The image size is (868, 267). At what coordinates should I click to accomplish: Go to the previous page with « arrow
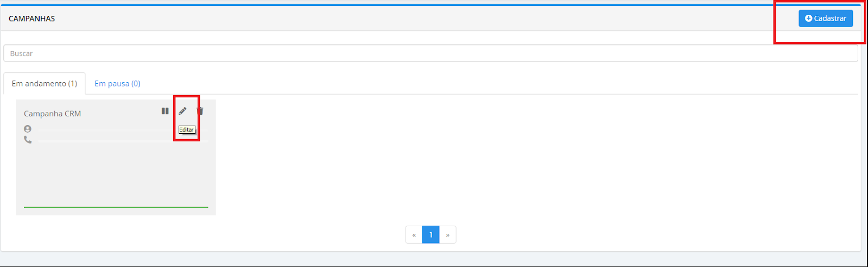(x=414, y=235)
